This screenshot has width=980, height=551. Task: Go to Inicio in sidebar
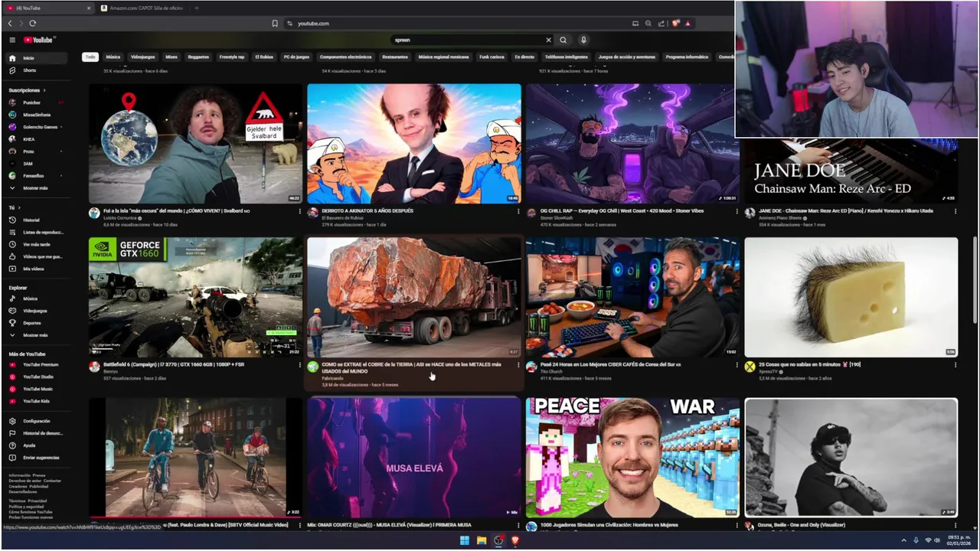tap(36, 58)
